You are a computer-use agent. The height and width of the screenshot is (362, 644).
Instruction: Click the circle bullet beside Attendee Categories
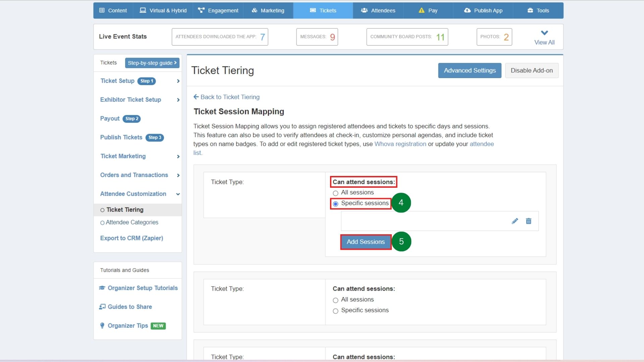[x=102, y=223]
